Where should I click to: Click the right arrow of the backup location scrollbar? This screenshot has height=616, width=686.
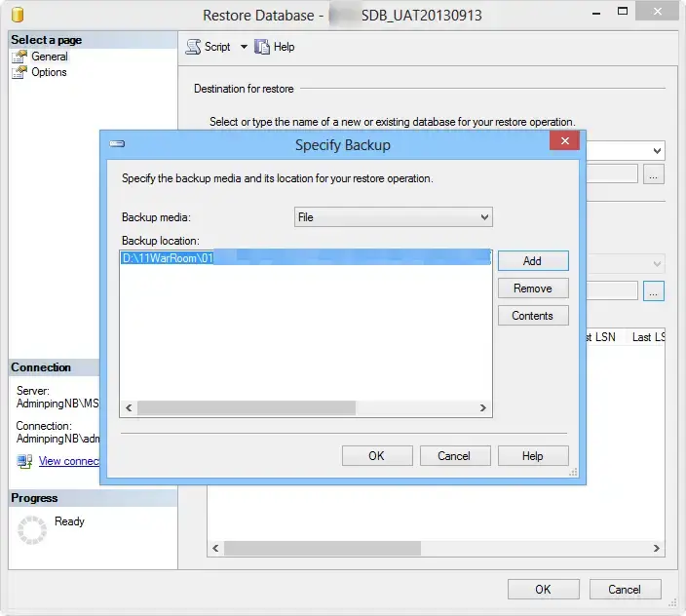tap(483, 407)
